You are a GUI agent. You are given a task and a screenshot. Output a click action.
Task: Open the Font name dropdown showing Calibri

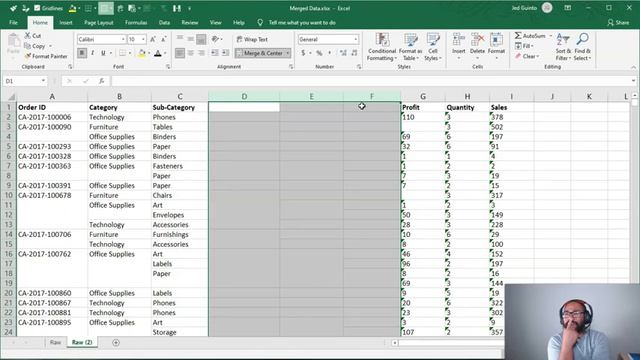click(x=123, y=39)
